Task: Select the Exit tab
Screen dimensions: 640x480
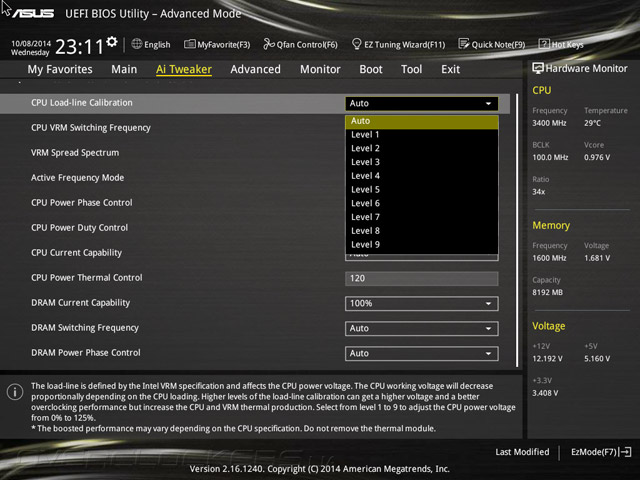Action: click(451, 69)
